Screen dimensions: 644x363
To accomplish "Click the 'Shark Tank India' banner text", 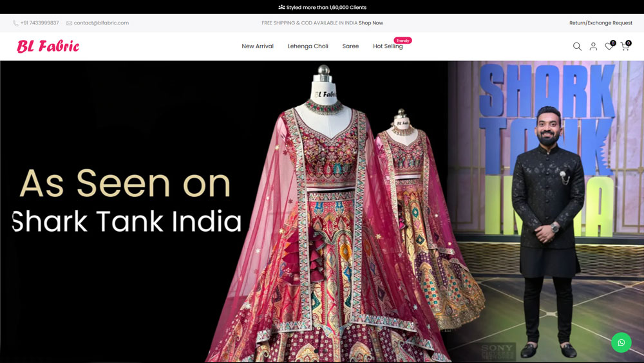I will click(x=126, y=221).
